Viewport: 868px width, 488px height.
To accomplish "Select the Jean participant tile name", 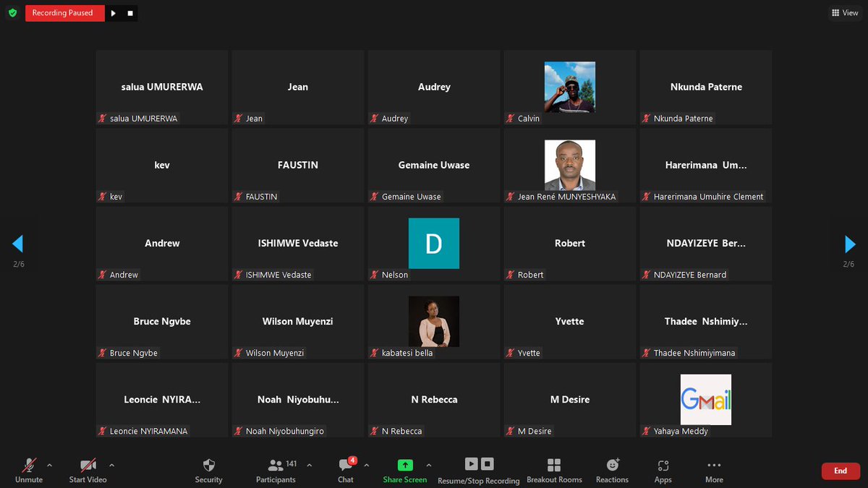I will (x=298, y=87).
